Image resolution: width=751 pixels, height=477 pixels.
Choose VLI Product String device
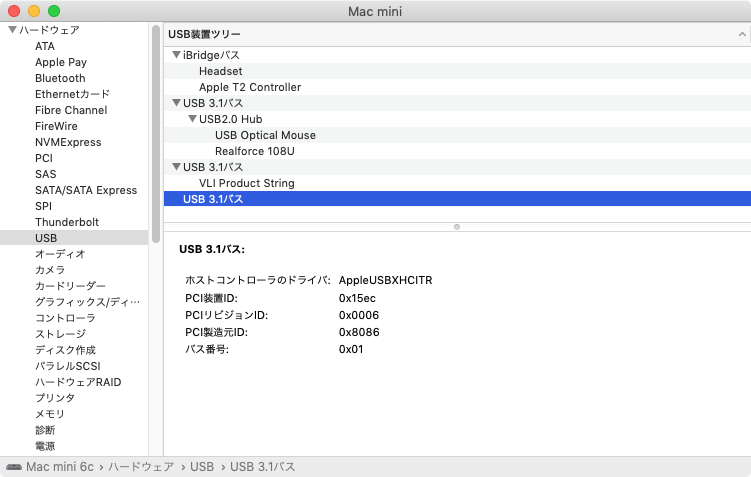pyautogui.click(x=247, y=183)
